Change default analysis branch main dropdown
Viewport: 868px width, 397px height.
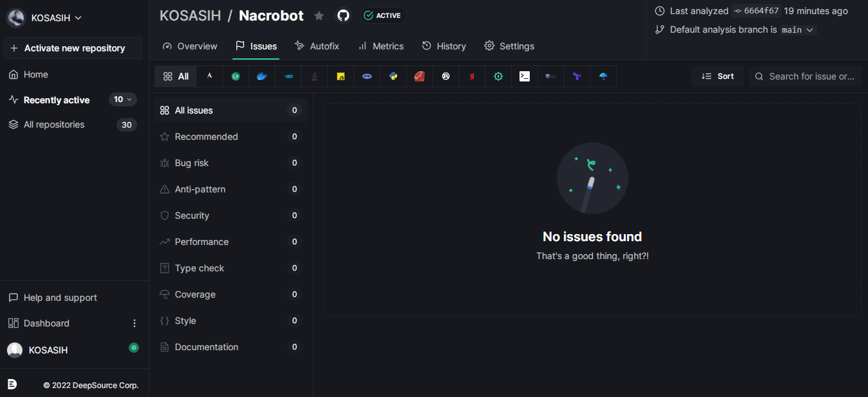pyautogui.click(x=798, y=30)
